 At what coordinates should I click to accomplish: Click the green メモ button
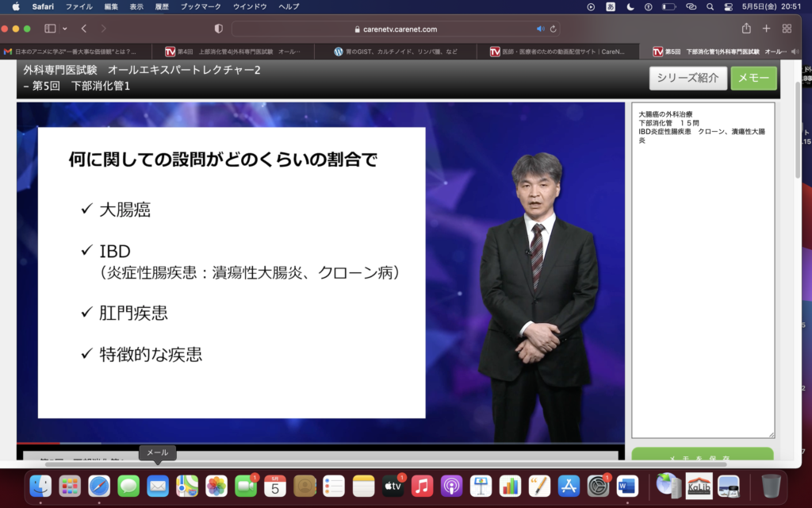753,78
